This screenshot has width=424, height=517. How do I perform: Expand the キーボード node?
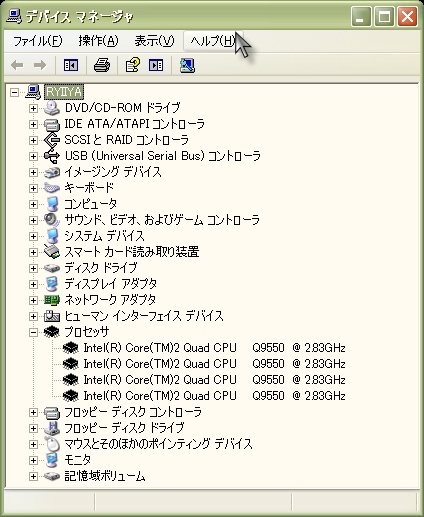pyautogui.click(x=33, y=188)
